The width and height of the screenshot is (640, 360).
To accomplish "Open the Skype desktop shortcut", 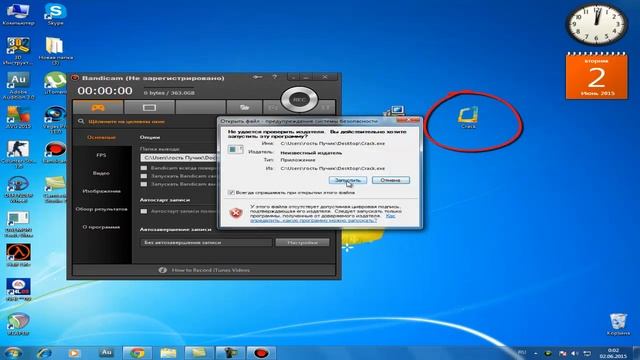I will point(55,14).
